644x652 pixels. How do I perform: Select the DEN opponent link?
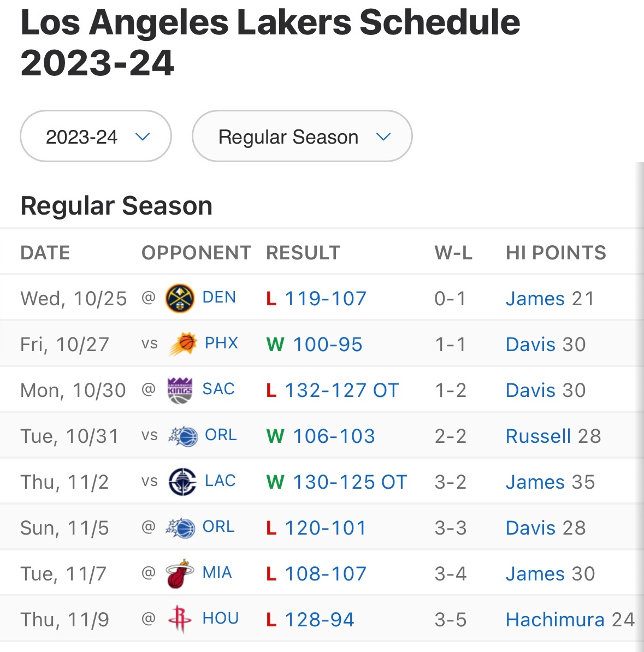point(219,297)
